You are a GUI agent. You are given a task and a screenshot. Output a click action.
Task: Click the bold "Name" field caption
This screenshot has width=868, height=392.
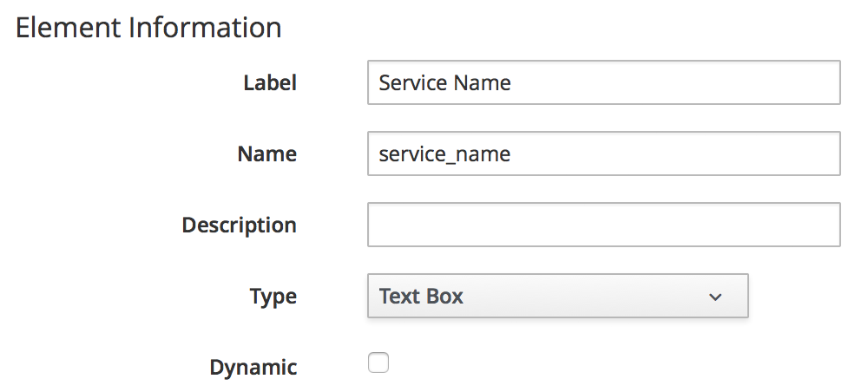[266, 154]
